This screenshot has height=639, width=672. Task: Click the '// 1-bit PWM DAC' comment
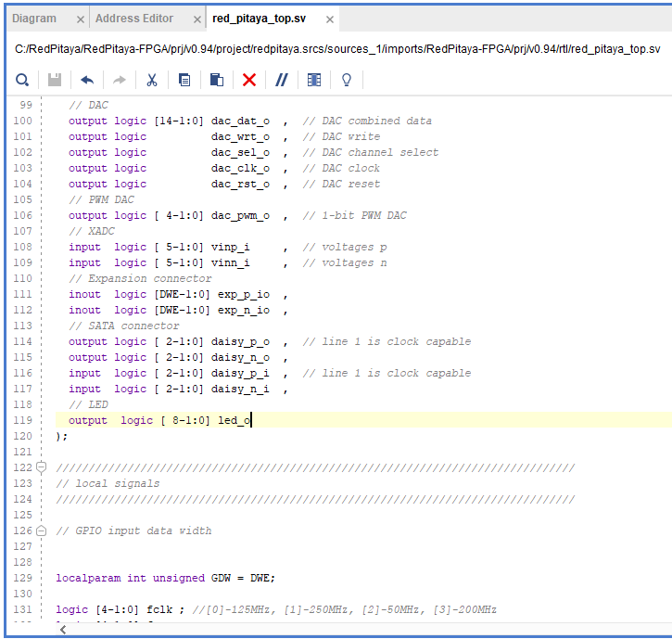(354, 216)
